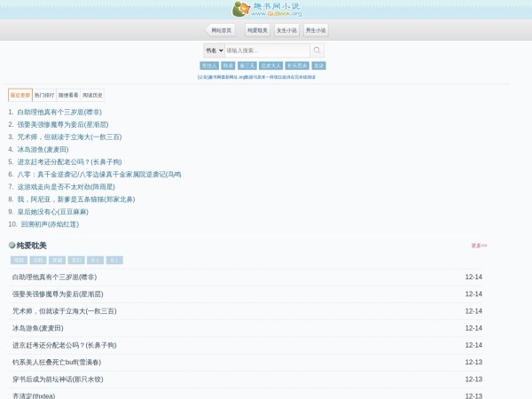Screen dimensions: 532x399
Task: Click the bullet icon beside 纯爱耽美 heading
Action: (x=12, y=246)
